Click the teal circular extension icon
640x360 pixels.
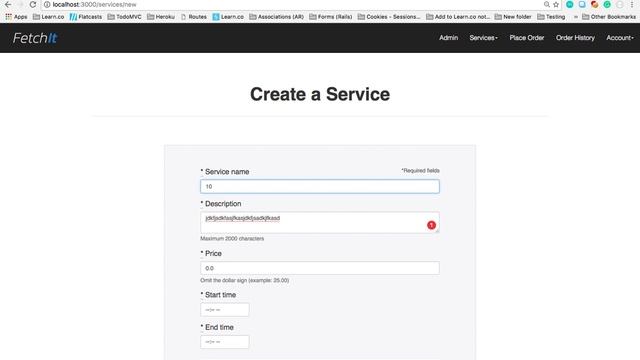tap(570, 4)
